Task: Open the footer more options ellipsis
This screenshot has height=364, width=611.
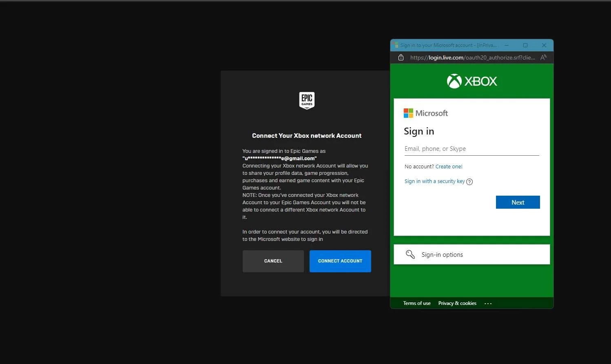Action: click(488, 303)
